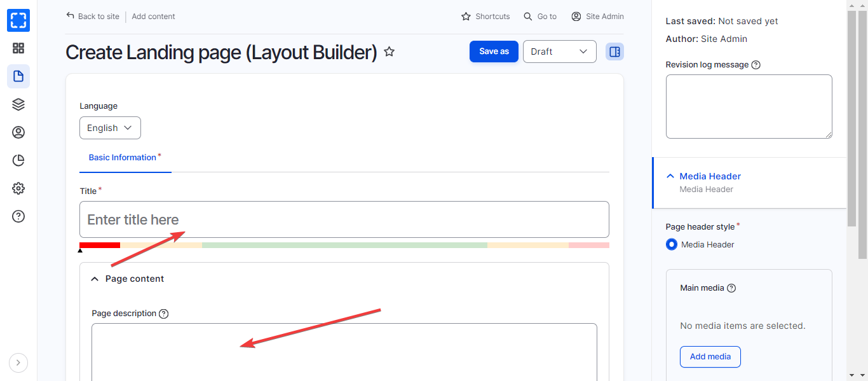Expand the left navigation sidebar
Screen dimensions: 868x381
[x=18, y=363]
